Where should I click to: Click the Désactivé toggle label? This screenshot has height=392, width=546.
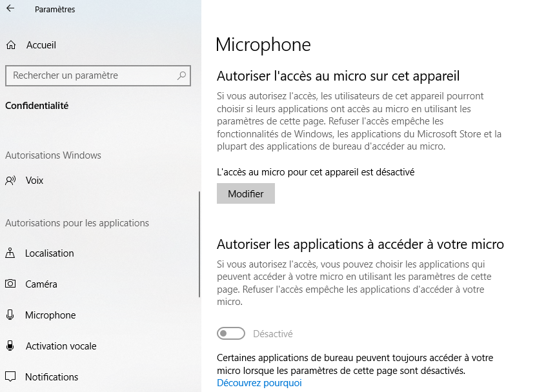click(272, 334)
